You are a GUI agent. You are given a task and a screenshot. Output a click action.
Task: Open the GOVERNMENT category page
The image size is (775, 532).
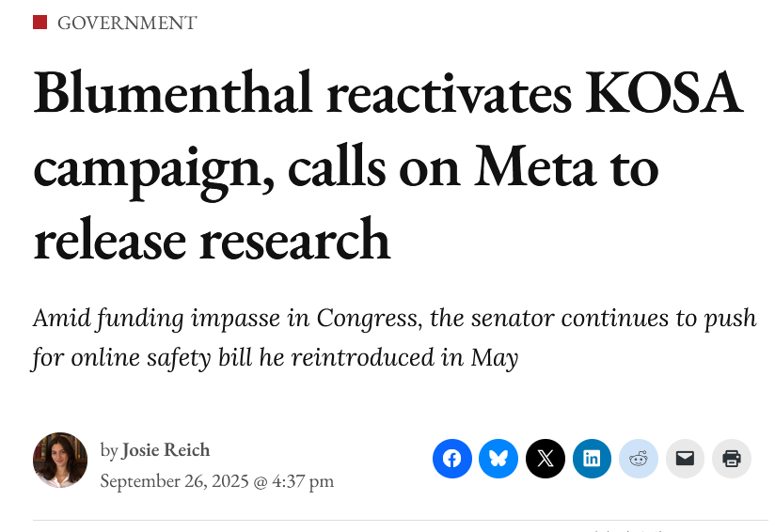coord(127,23)
